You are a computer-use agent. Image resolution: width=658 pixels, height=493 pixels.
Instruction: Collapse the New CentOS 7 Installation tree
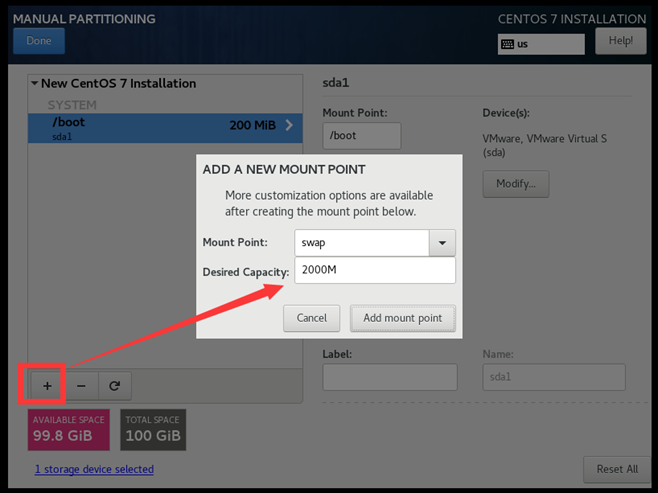[35, 83]
